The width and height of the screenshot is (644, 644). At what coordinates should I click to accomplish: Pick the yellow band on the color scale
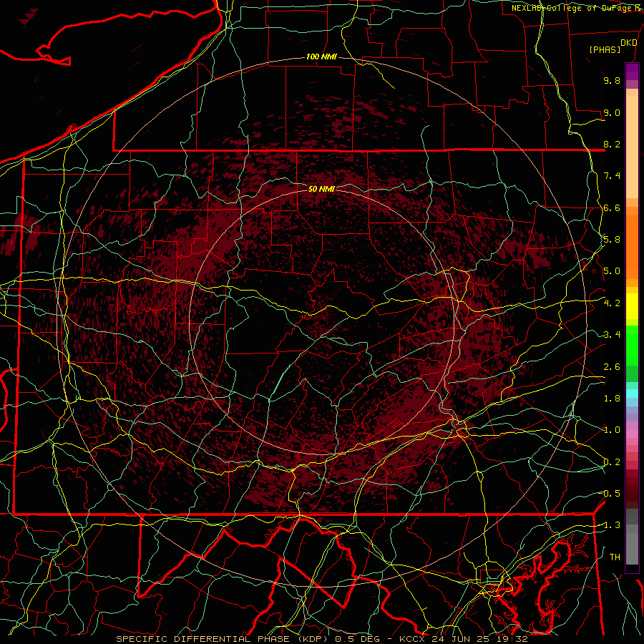pos(632,306)
